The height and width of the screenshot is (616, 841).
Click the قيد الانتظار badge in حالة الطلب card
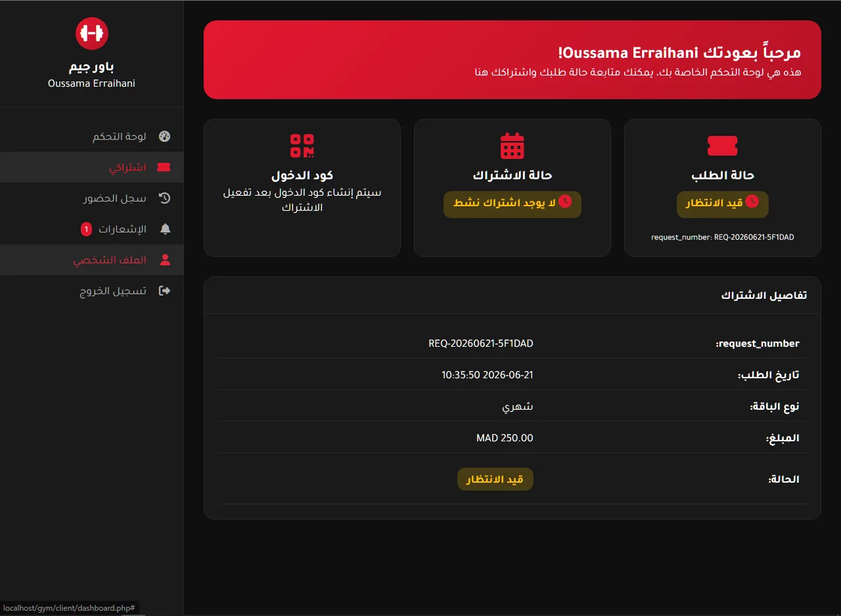[x=722, y=204]
